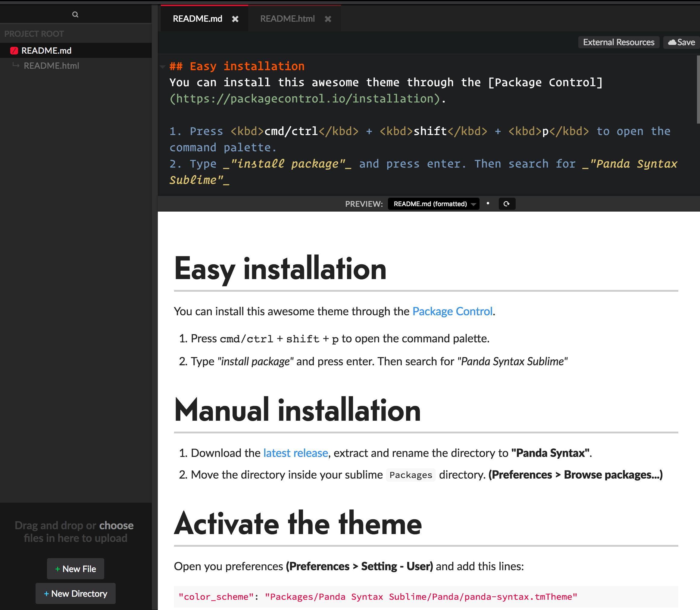
Task: Click the red README.md file icon
Action: click(x=14, y=51)
